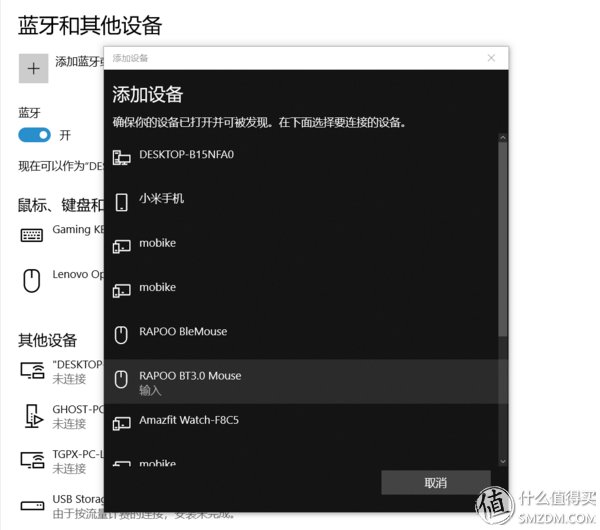
Task: Select USB Storage entry in settings
Action: pyautogui.click(x=78, y=499)
